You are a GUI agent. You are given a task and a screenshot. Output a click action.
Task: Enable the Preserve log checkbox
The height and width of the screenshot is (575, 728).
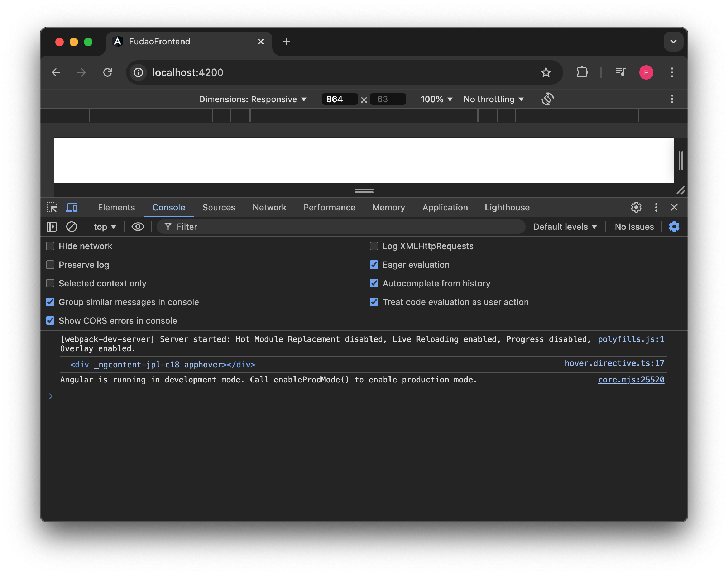pos(50,265)
